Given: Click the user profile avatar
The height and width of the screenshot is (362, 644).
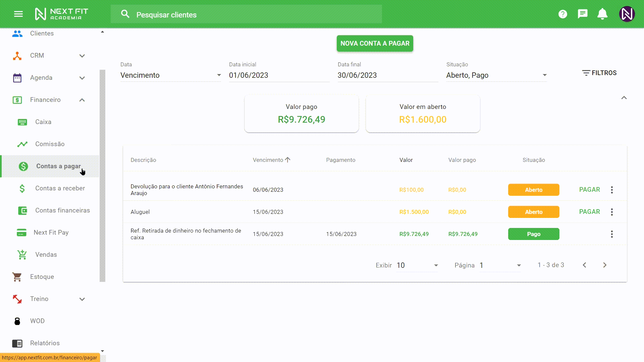Looking at the screenshot, I should [x=627, y=14].
